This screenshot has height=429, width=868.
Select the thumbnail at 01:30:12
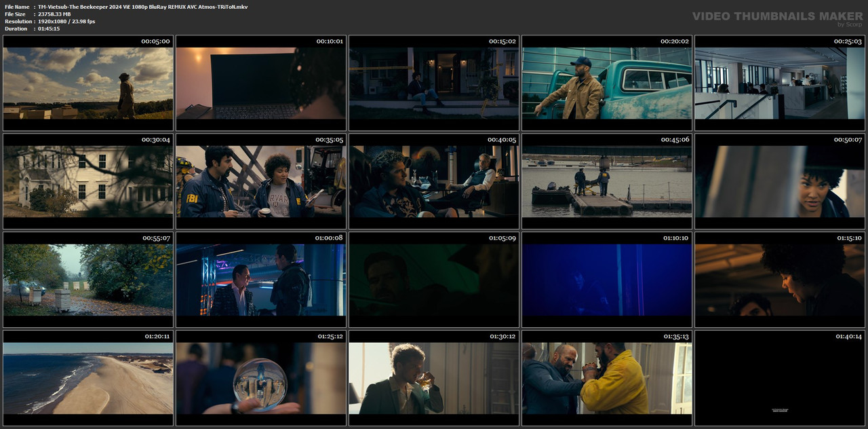pyautogui.click(x=434, y=378)
